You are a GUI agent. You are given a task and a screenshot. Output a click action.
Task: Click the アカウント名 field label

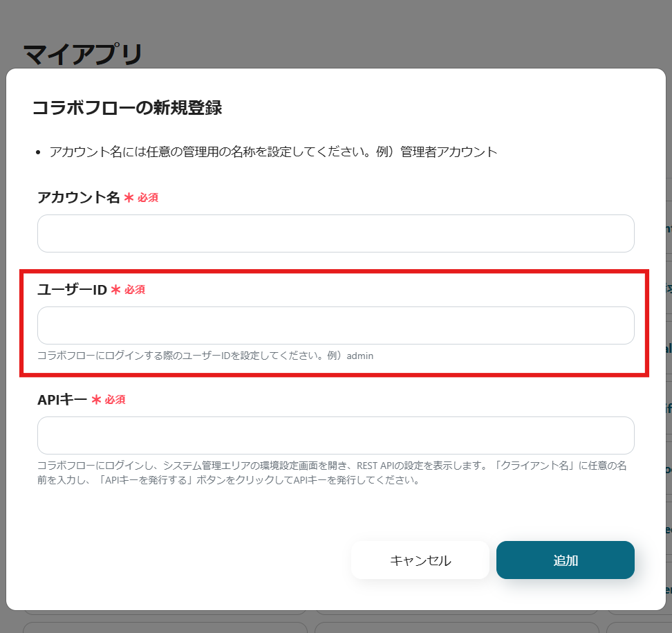click(78, 197)
